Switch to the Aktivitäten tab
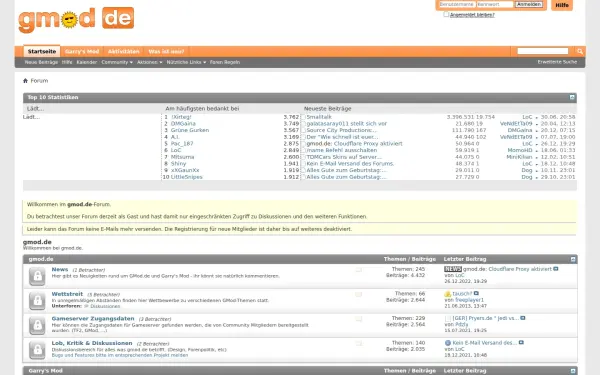Viewport: 600px width, 375px height. [124, 51]
